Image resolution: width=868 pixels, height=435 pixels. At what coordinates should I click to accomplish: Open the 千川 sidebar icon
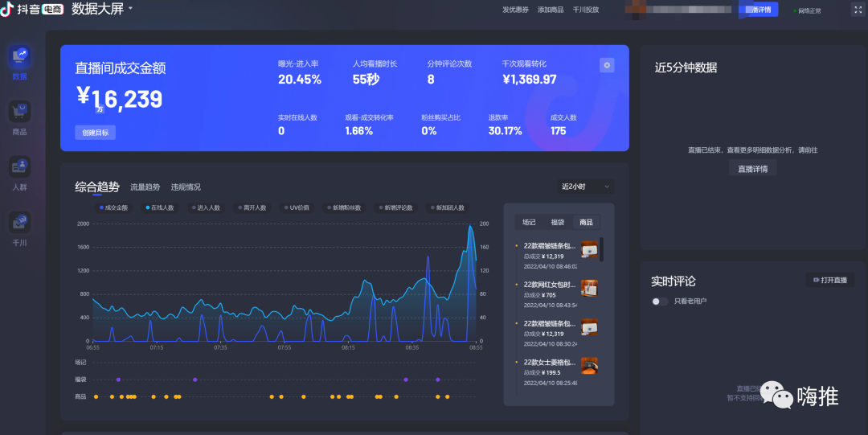[x=19, y=223]
